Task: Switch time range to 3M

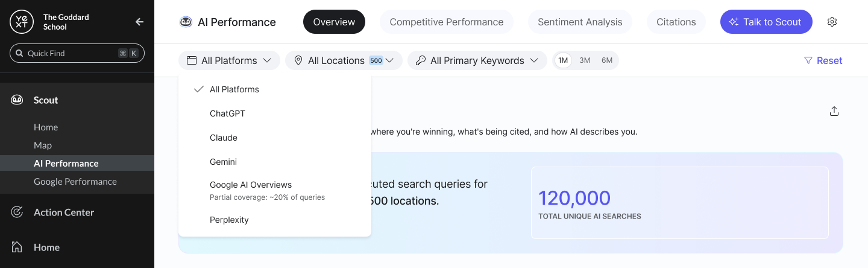Action: (x=585, y=60)
